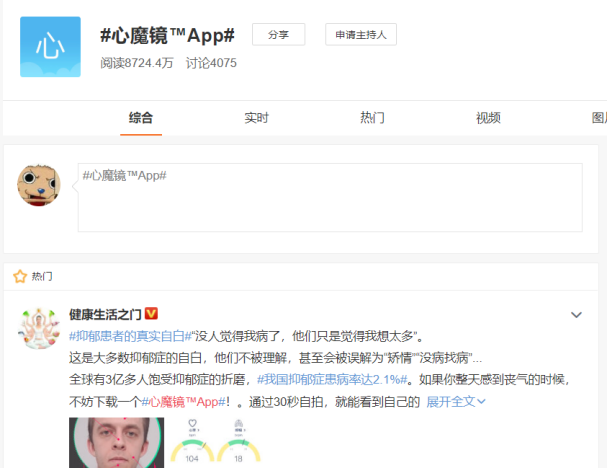The height and width of the screenshot is (468, 607).
Task: Open 健康生活之门 profile avatar
Action: (x=39, y=328)
